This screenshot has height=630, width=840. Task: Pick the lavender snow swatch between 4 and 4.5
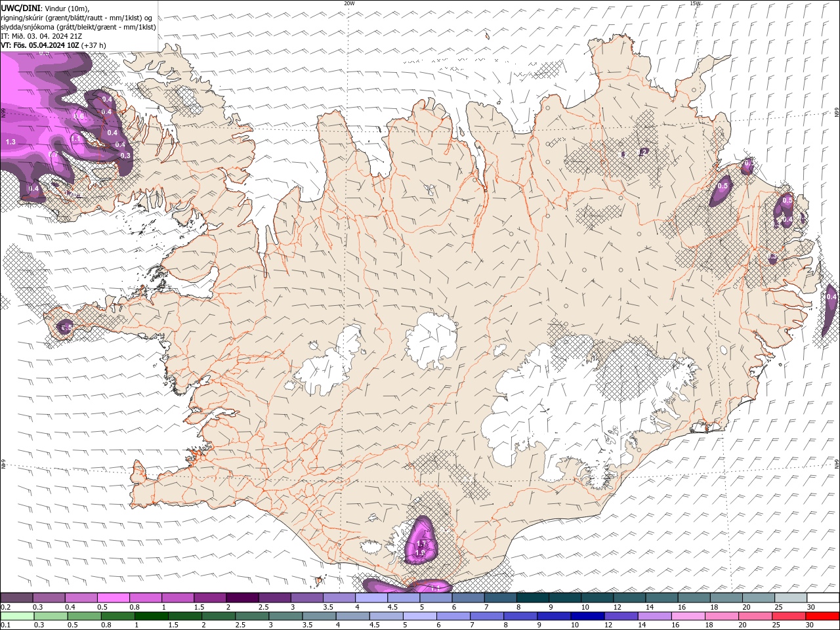pyautogui.click(x=371, y=598)
